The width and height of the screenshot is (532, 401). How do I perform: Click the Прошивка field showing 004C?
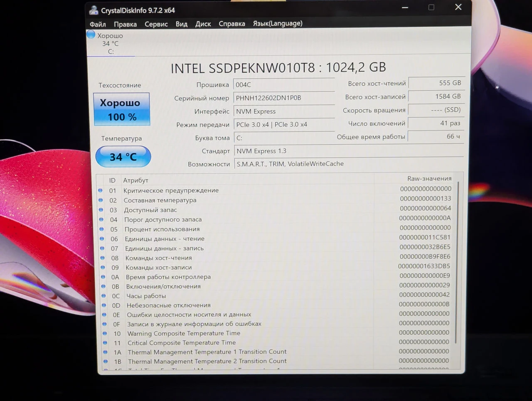(284, 84)
